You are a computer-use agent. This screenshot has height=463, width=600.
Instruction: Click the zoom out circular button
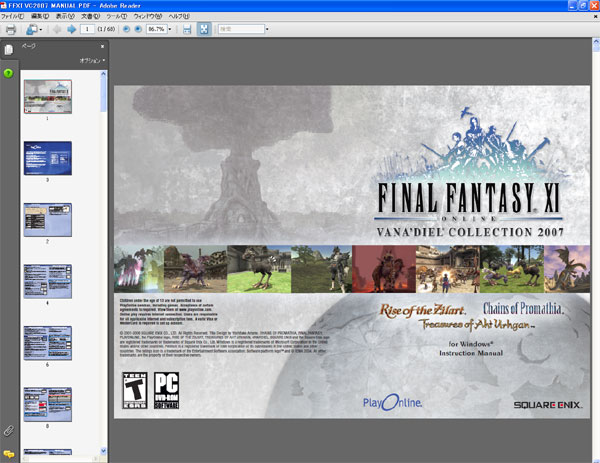click(x=126, y=29)
